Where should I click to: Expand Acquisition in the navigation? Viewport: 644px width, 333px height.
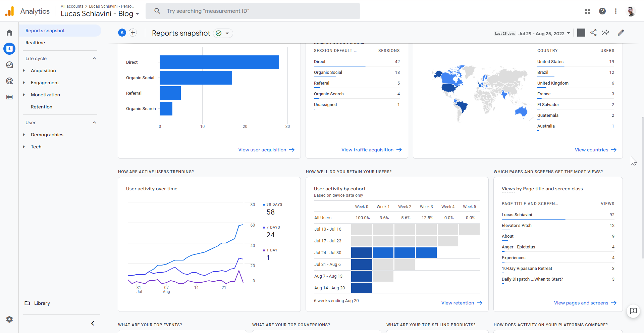point(43,70)
